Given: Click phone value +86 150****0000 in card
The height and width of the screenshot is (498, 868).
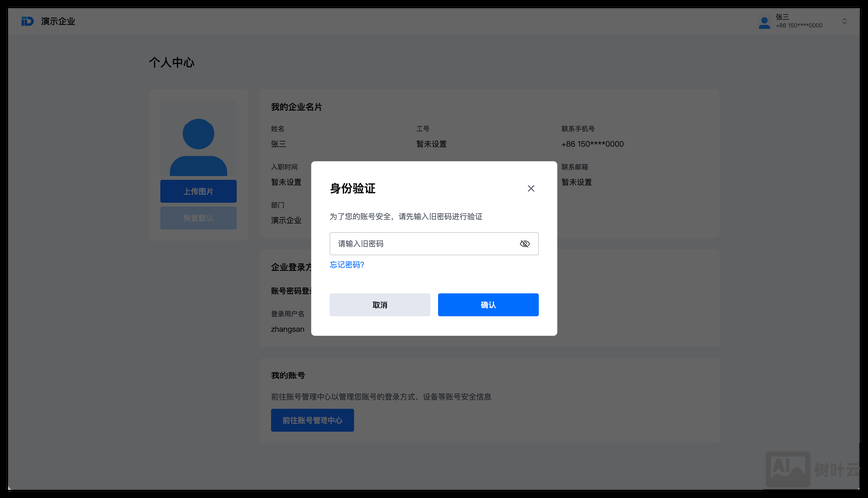Looking at the screenshot, I should (593, 144).
